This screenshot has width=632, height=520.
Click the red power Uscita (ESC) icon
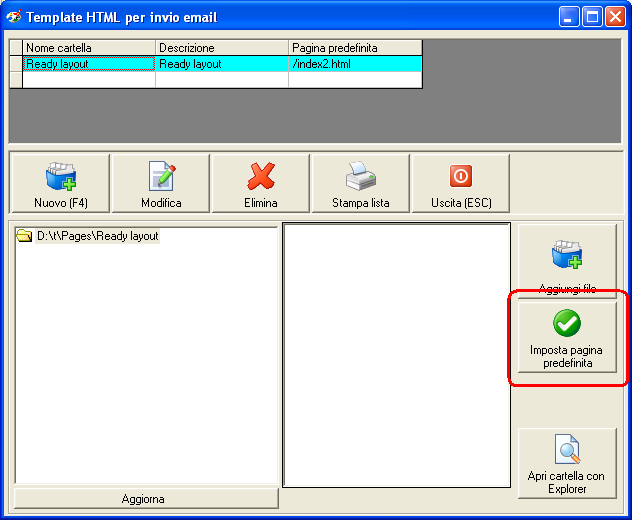(x=461, y=176)
